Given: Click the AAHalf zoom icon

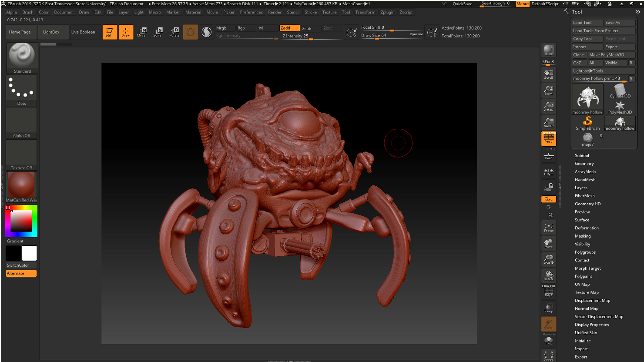Looking at the screenshot, I should coord(548,122).
